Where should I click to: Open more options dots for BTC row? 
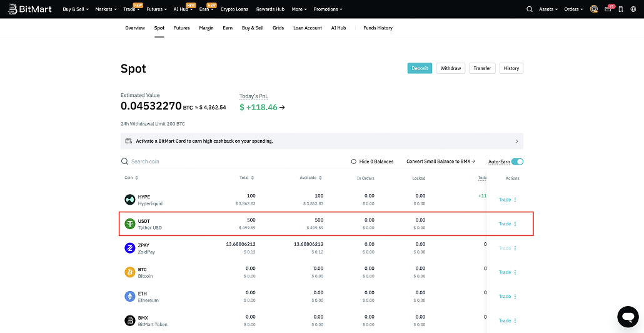click(515, 272)
